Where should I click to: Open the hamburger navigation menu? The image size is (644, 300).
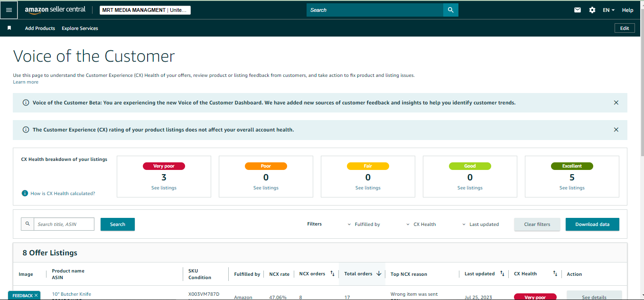coord(9,10)
